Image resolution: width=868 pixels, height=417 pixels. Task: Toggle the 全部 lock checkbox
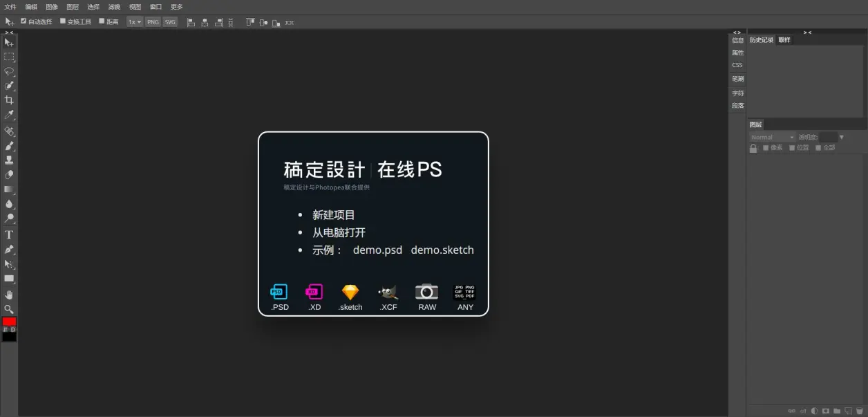[818, 147]
